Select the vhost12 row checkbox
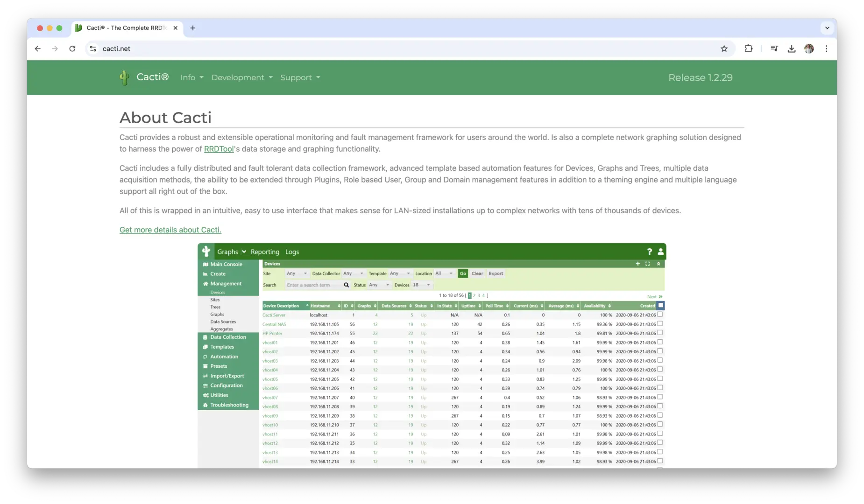The width and height of the screenshot is (864, 504). [660, 443]
